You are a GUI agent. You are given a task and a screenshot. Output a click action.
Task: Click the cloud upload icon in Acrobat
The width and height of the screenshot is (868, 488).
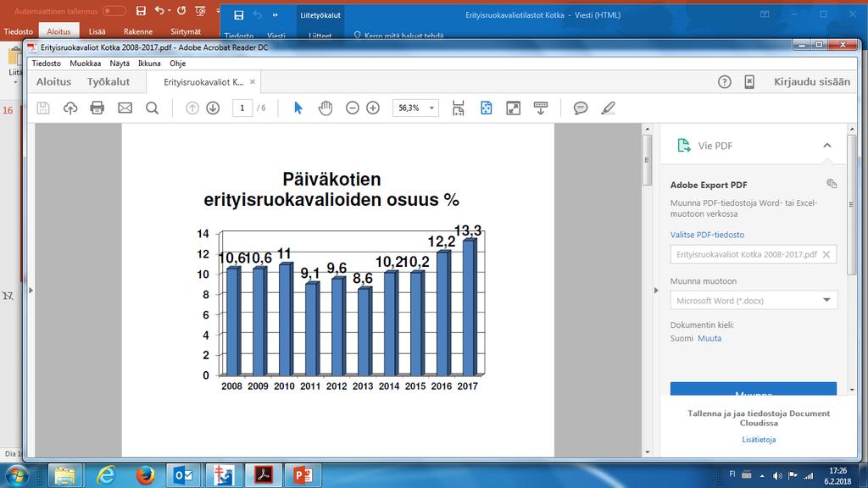[x=70, y=108]
